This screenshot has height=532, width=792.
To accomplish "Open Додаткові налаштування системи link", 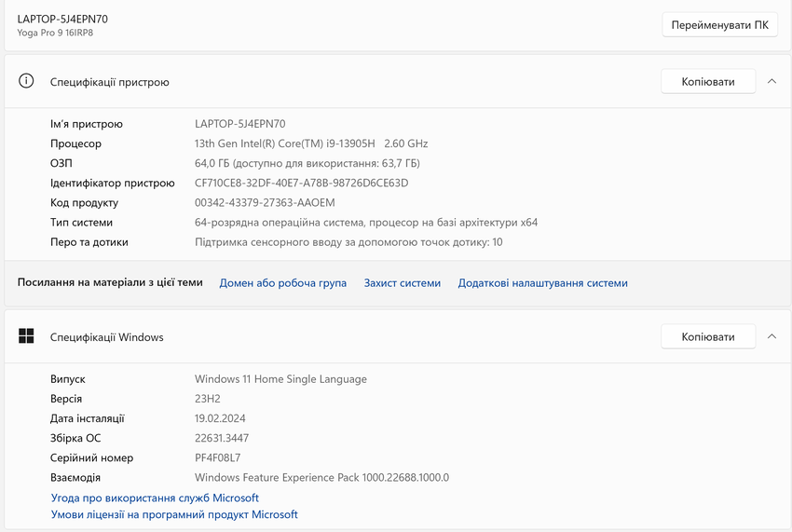I will click(542, 283).
